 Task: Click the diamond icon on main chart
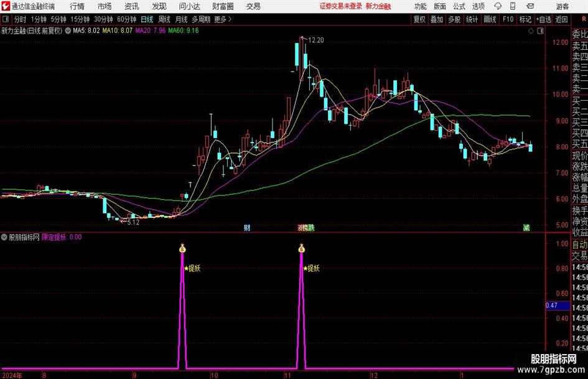click(x=531, y=31)
